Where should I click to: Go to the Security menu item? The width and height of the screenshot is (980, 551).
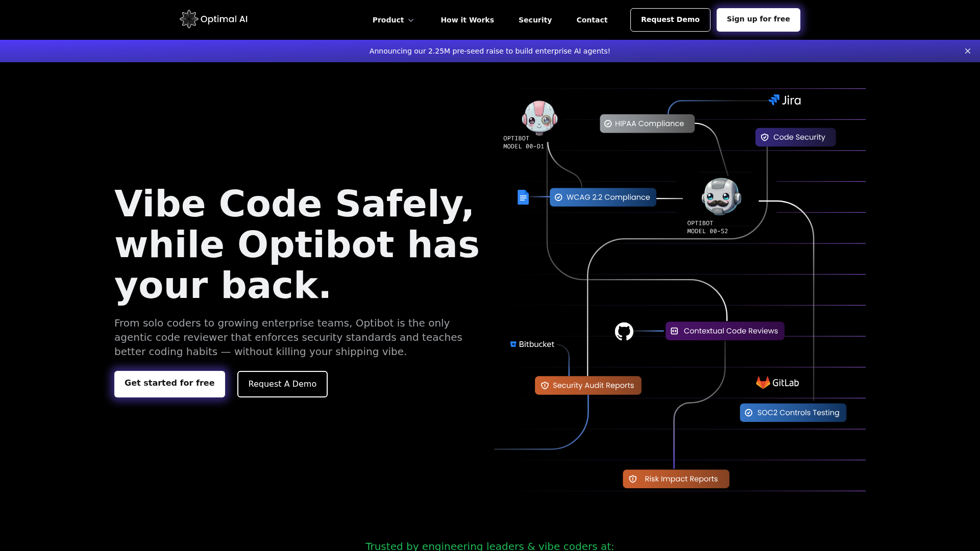(x=535, y=20)
